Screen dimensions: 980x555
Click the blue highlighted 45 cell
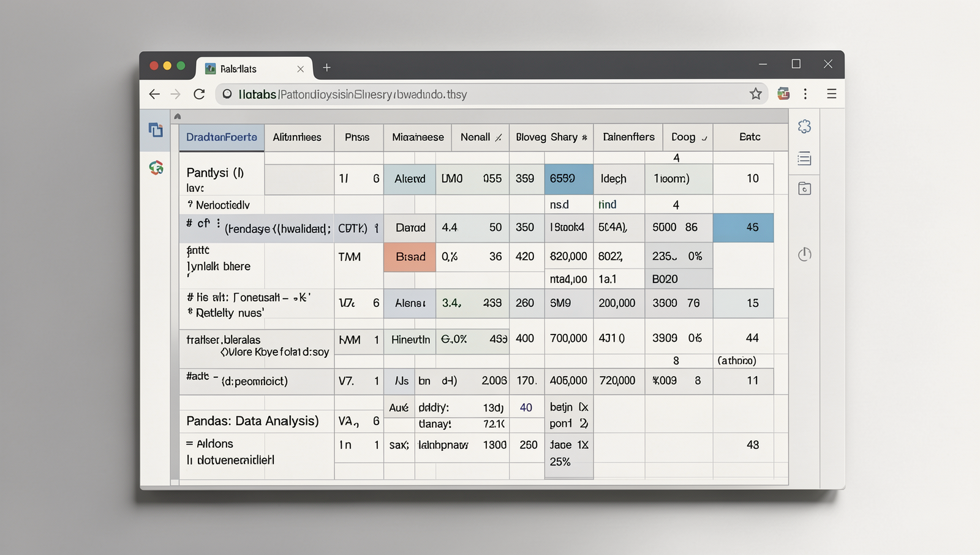[744, 227]
